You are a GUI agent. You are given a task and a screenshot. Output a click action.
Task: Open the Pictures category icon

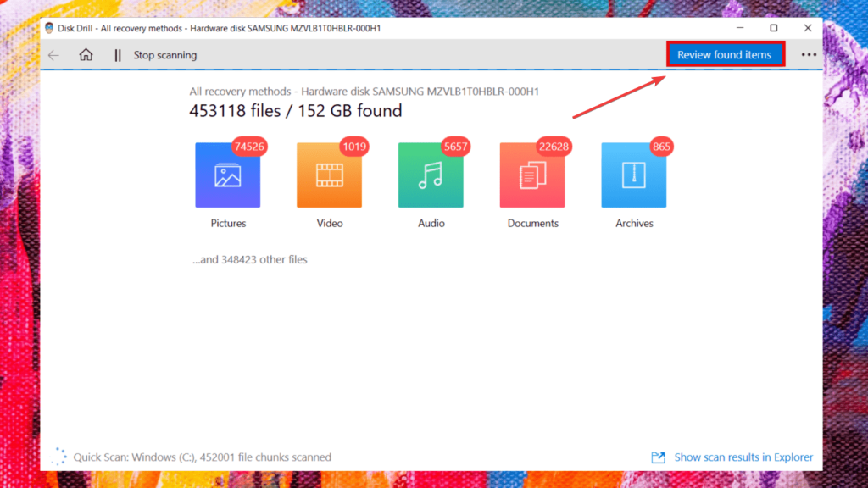(227, 174)
